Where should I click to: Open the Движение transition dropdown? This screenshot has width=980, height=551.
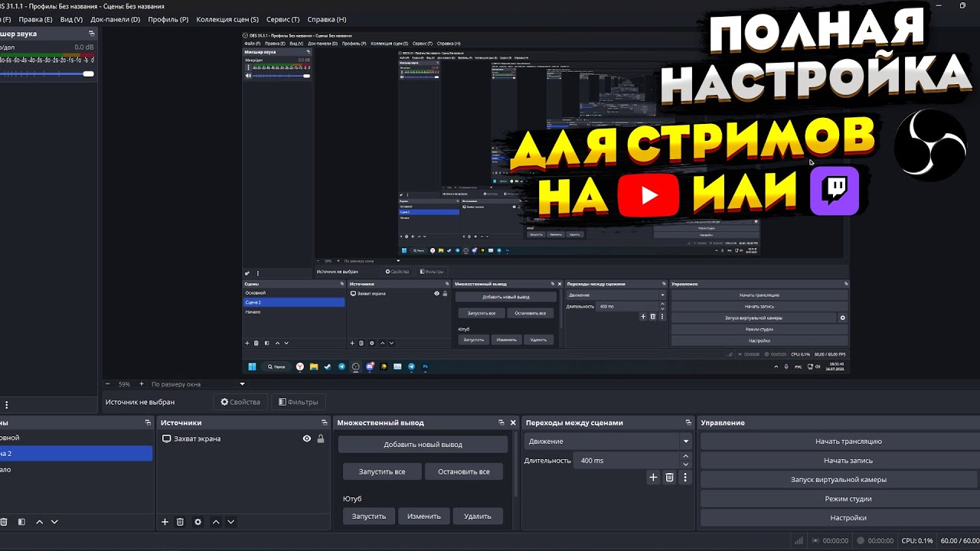608,442
